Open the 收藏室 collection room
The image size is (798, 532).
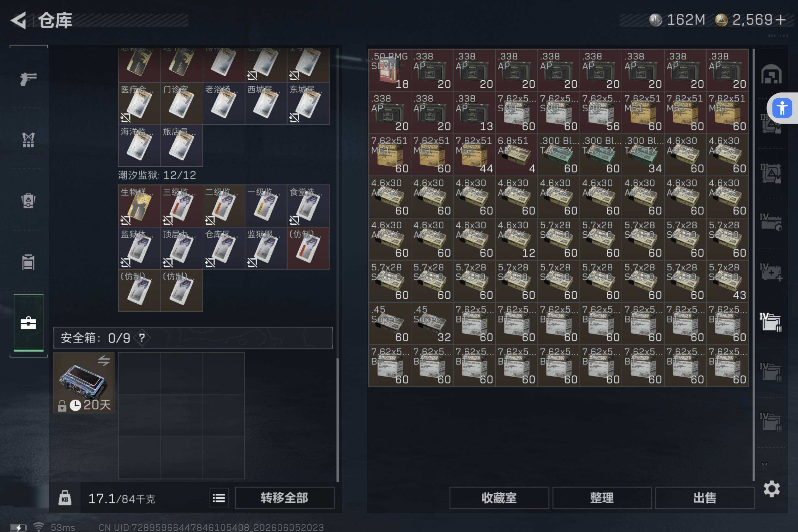[x=499, y=498]
